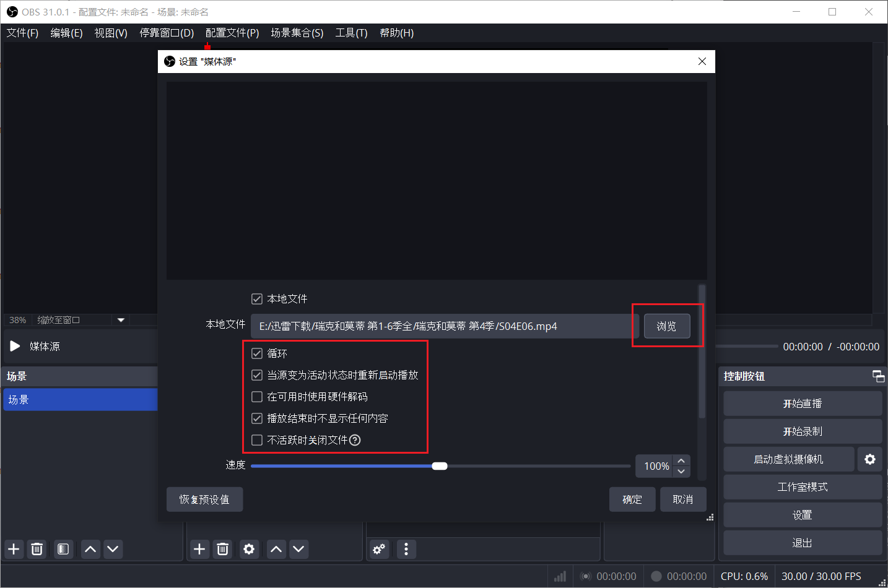Open the Scene Collection menu
Screen dimensions: 888x588
(297, 33)
